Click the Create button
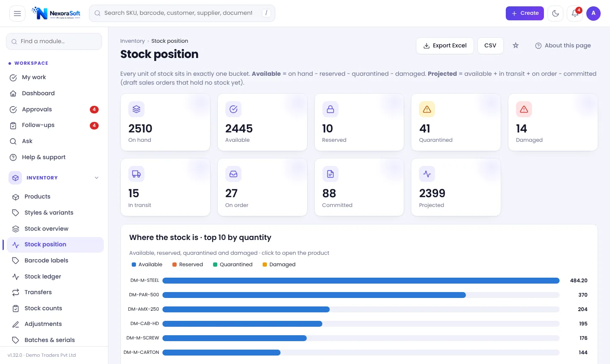 (525, 13)
